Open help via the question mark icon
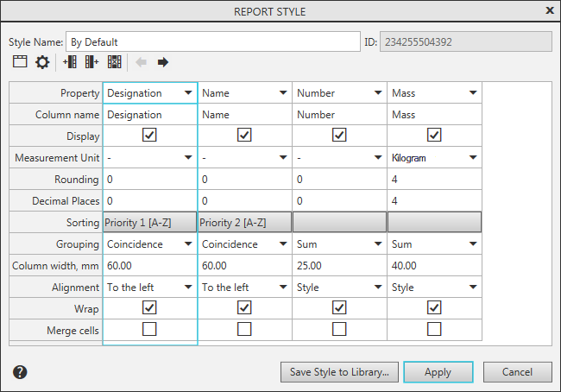 21,372
